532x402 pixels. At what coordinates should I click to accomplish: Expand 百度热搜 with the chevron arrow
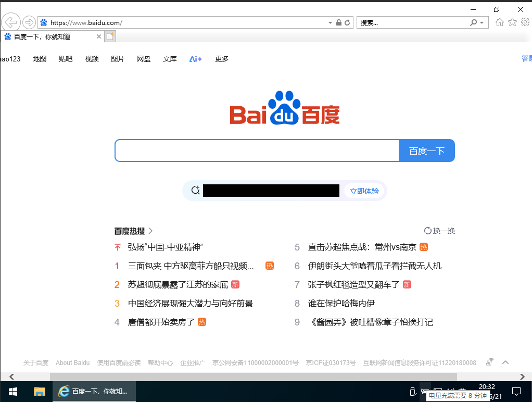pyautogui.click(x=150, y=231)
